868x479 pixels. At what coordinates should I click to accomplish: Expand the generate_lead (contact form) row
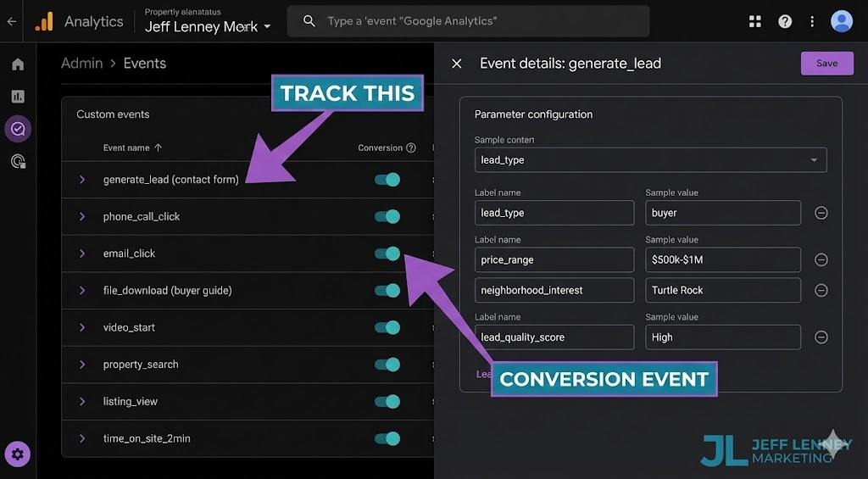82,180
